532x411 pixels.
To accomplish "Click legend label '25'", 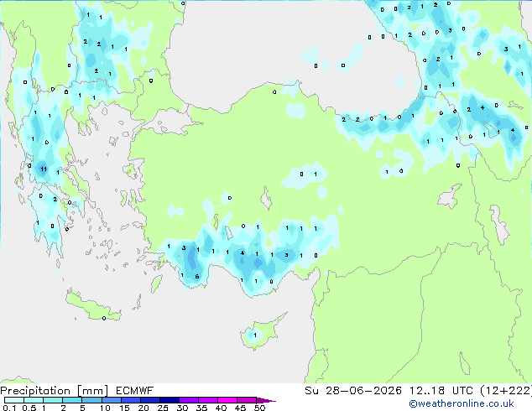I will coord(163,408).
